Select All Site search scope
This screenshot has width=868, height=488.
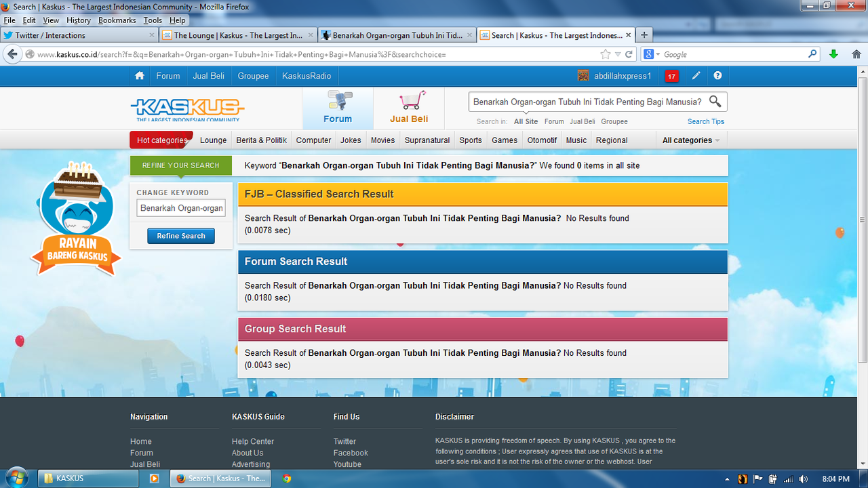526,121
